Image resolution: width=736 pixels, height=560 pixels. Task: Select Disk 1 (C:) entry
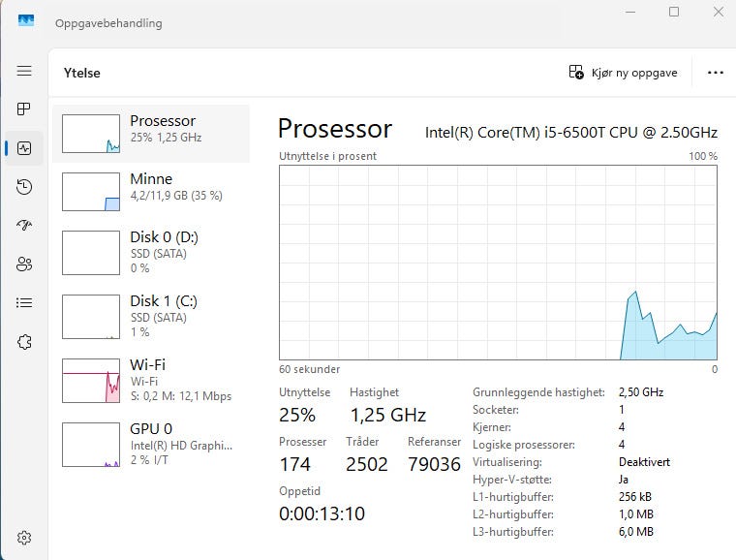point(151,317)
